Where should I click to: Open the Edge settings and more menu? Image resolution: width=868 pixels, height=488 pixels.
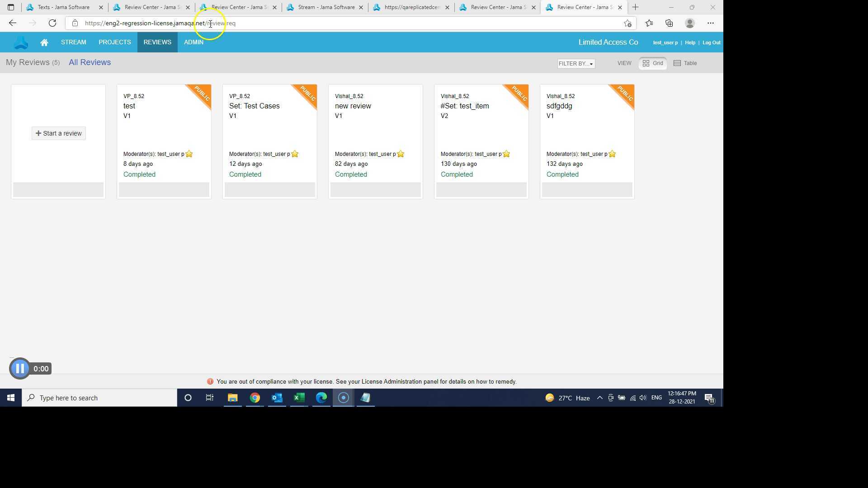click(711, 23)
